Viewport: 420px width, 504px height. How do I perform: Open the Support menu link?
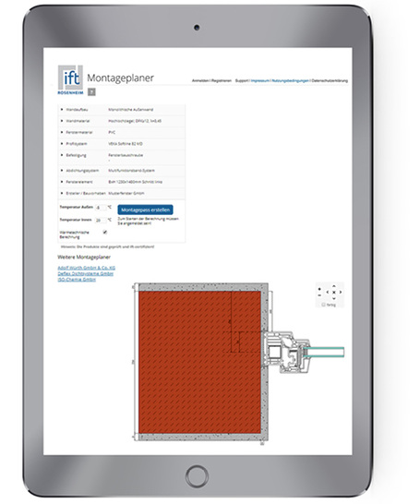[242, 80]
